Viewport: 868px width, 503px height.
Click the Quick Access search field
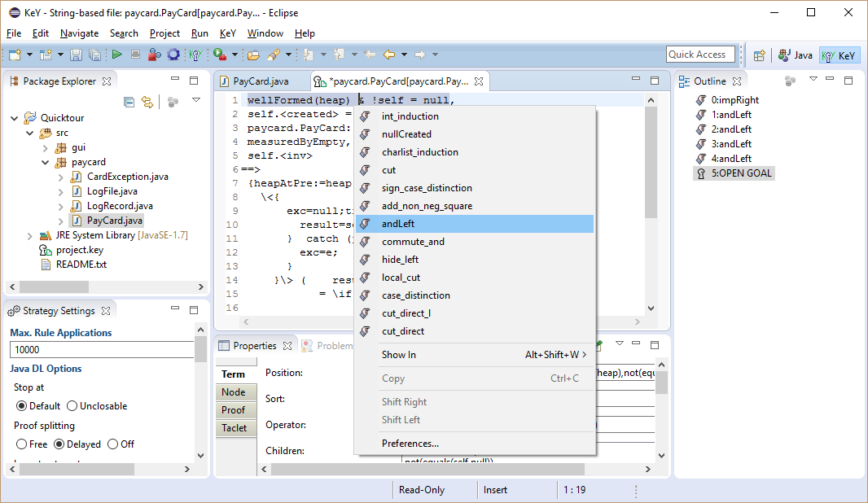point(700,55)
